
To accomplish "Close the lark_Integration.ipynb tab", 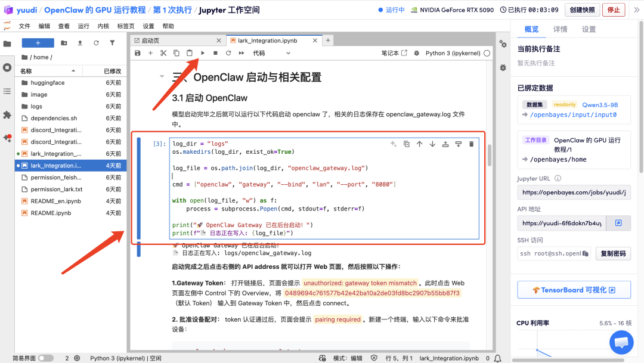I will 315,41.
